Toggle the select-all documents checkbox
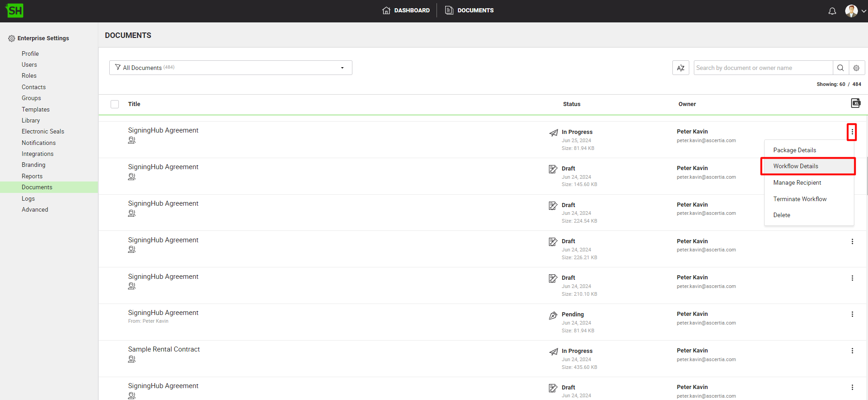 click(115, 104)
